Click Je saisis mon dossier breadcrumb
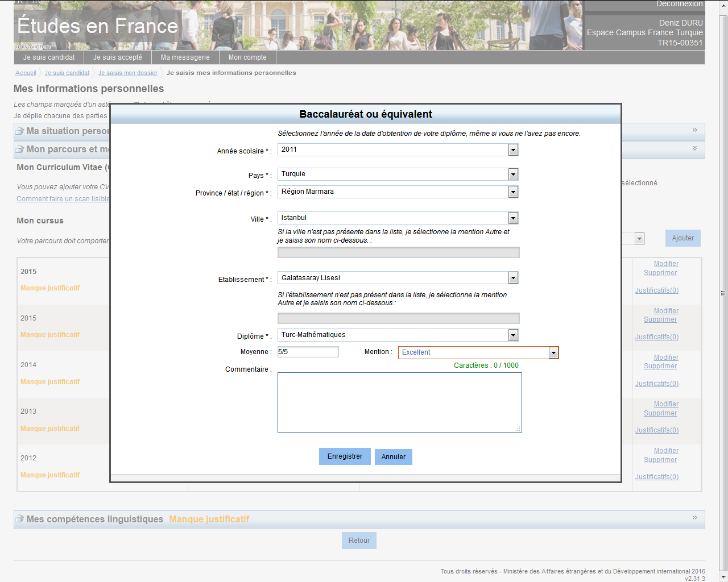Viewport: 728px width, 582px height. click(x=128, y=73)
